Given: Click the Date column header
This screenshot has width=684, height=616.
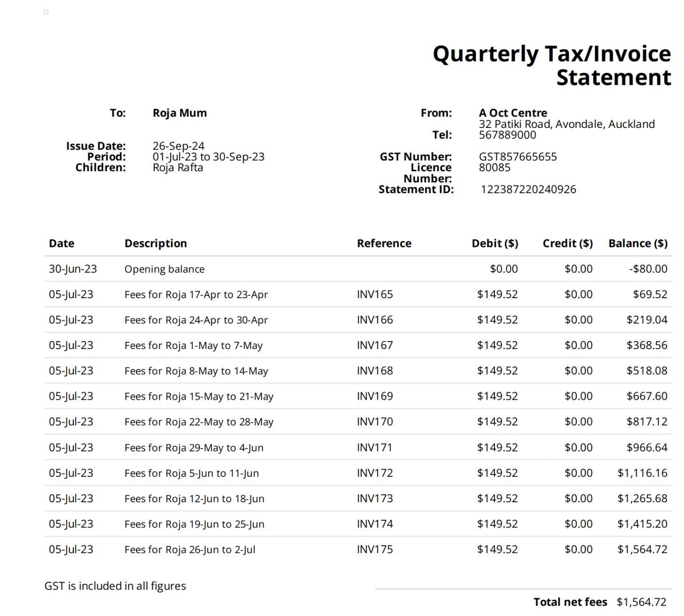Looking at the screenshot, I should pos(62,244).
